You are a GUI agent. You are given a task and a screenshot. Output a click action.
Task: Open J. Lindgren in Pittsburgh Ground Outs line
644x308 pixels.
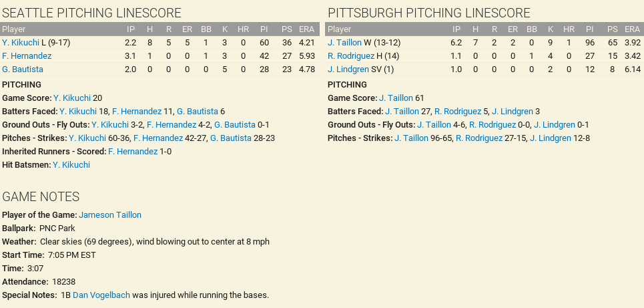[x=555, y=125]
